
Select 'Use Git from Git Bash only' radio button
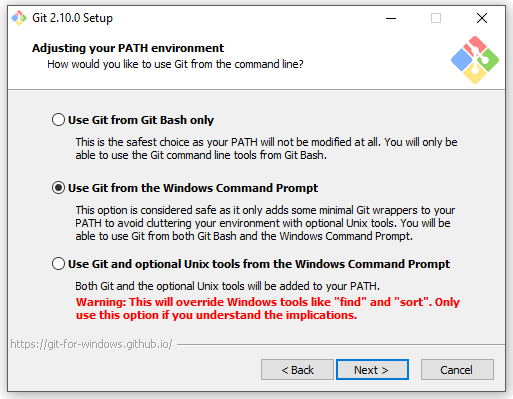58,120
